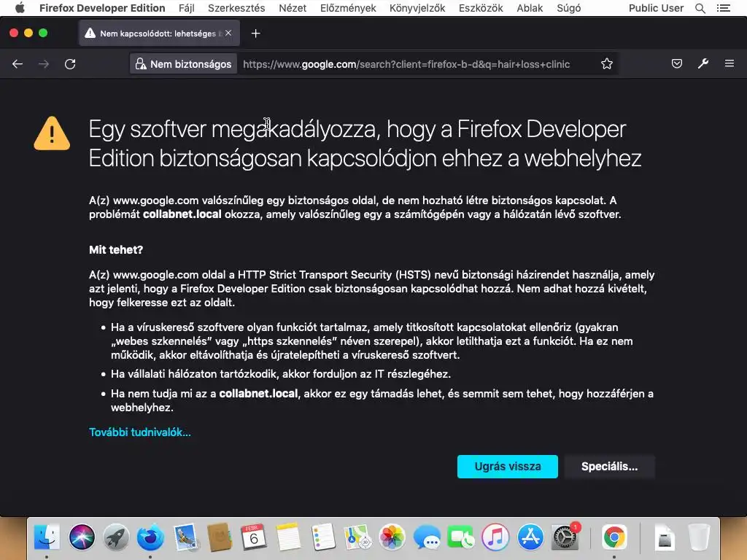Open App Store from the Dock

click(530, 537)
